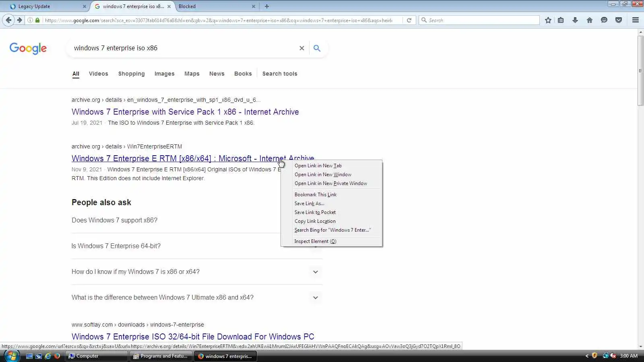Screen dimensions: 644x362
Task: Click the browser address bar URL
Action: (219, 20)
